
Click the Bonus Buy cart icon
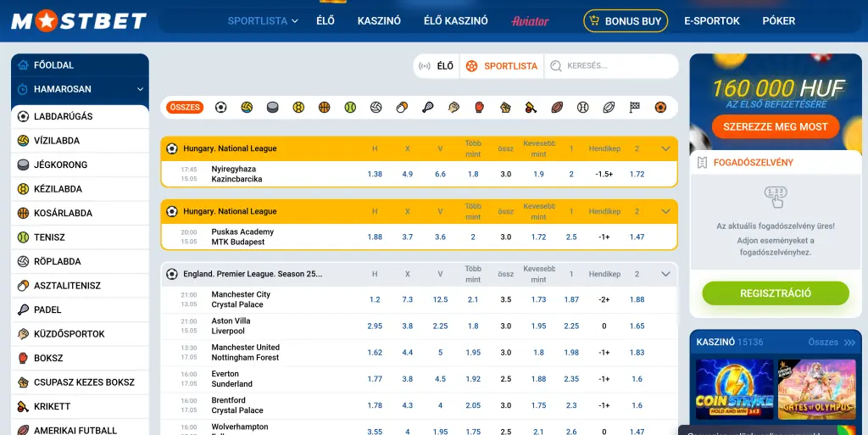click(x=594, y=21)
